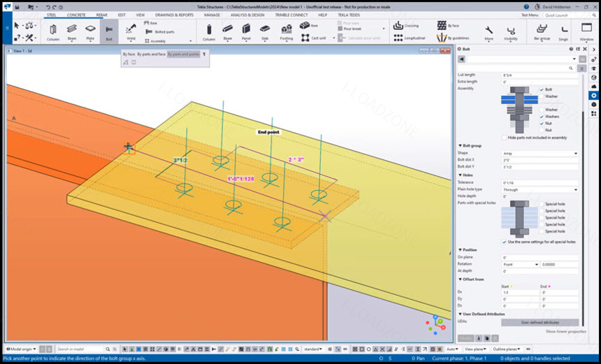Viewport: 601px width, 364px height.
Task: Check the last Special hole checkbox
Action: [x=542, y=231]
